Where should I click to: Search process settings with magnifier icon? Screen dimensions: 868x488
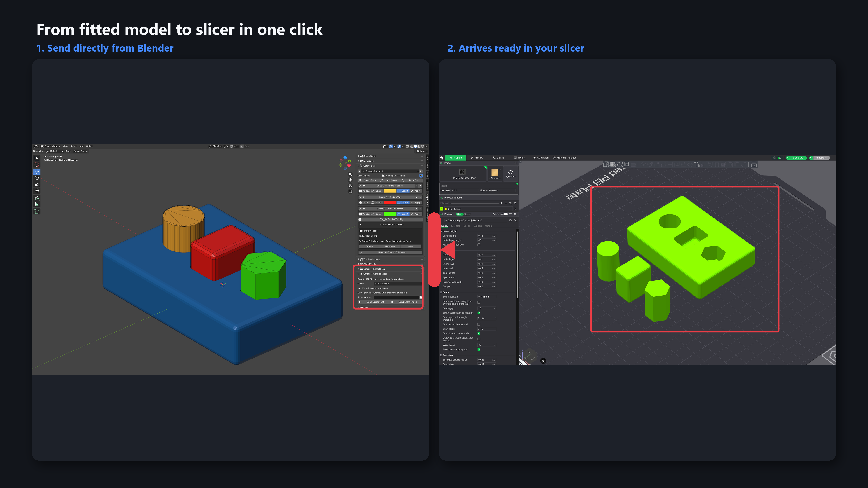(515, 221)
